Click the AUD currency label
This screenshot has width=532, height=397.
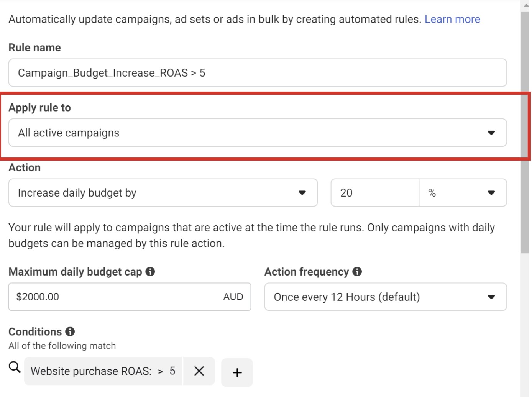pos(233,297)
